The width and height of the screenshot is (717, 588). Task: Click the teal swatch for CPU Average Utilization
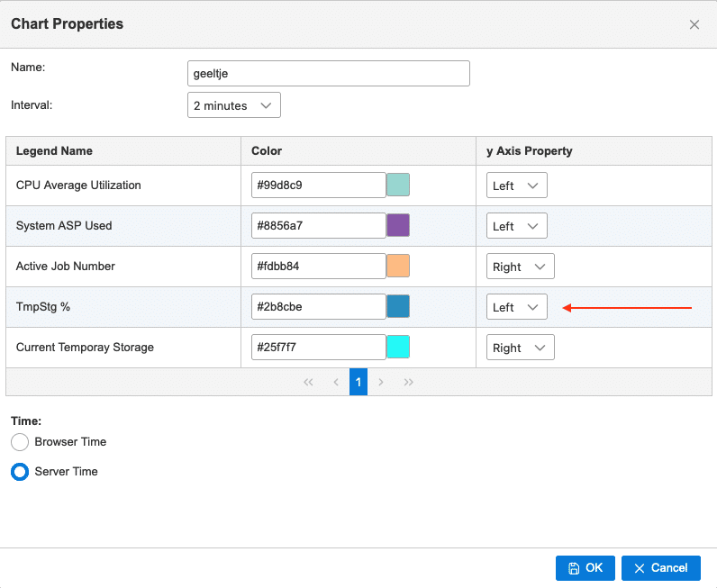[398, 185]
